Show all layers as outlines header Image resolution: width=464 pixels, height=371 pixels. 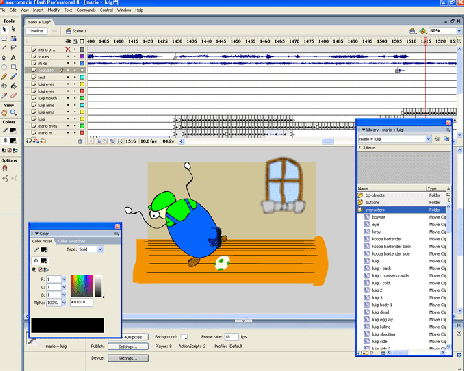(x=82, y=41)
